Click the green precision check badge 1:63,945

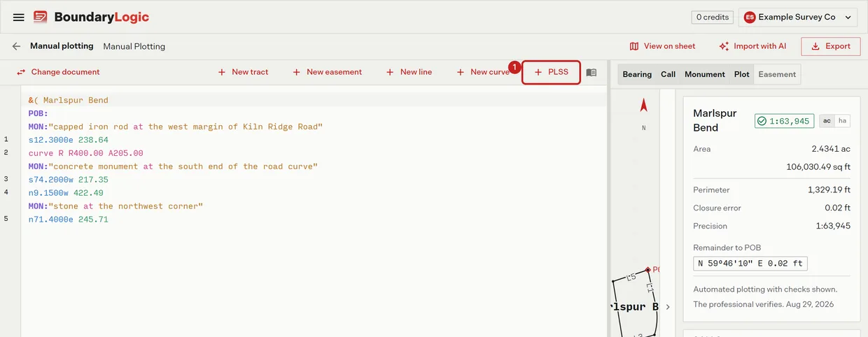[784, 121]
